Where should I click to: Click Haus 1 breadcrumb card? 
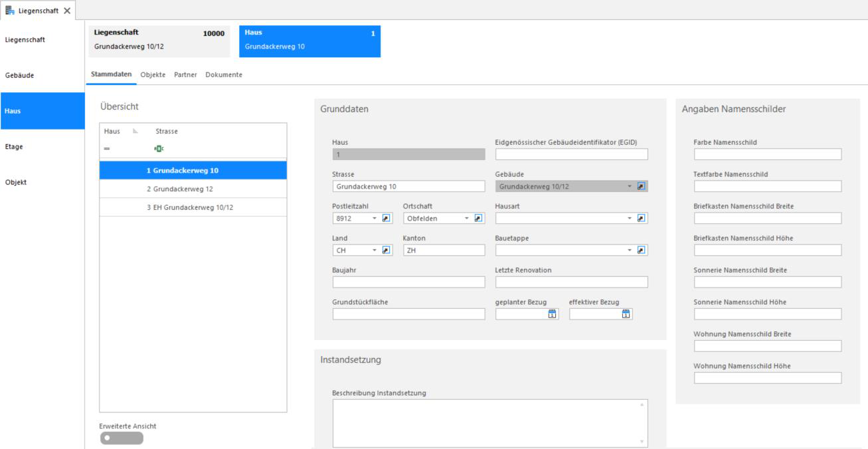(309, 41)
